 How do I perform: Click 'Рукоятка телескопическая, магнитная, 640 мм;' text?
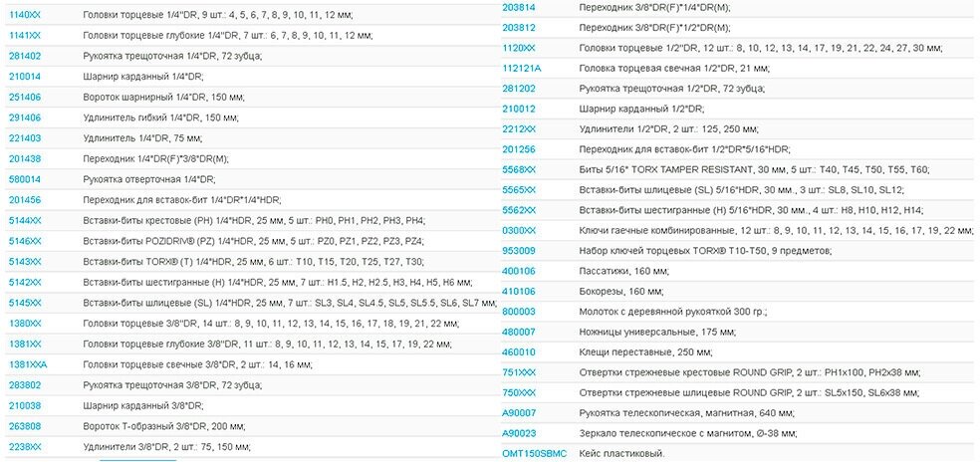pos(687,413)
